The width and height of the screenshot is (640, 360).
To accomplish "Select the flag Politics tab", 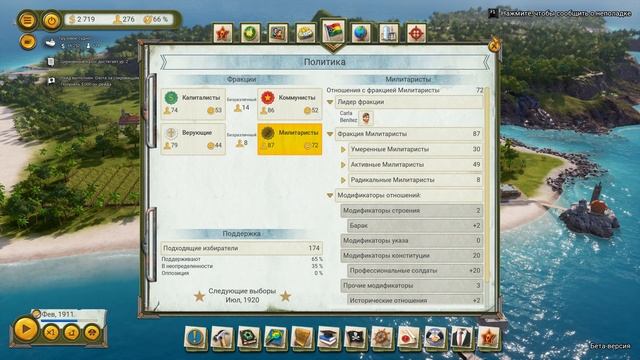I will (333, 32).
